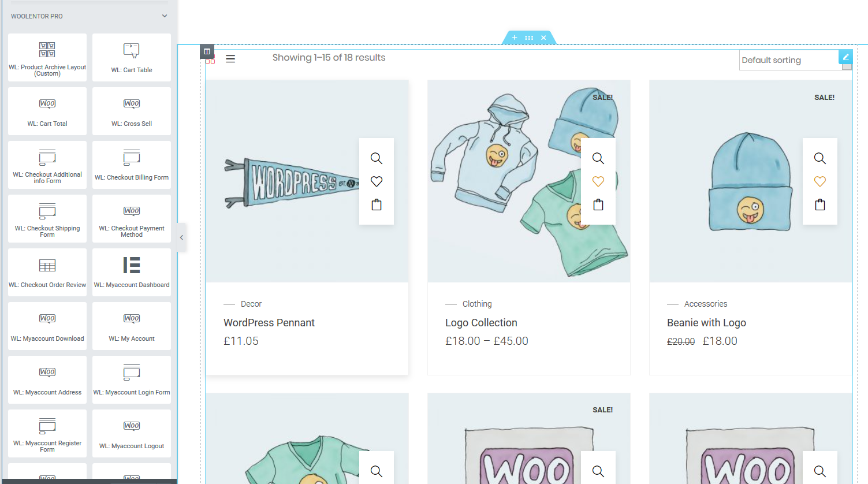Add WordPress Pennant to wishlist
The height and width of the screenshot is (484, 868).
click(x=377, y=181)
